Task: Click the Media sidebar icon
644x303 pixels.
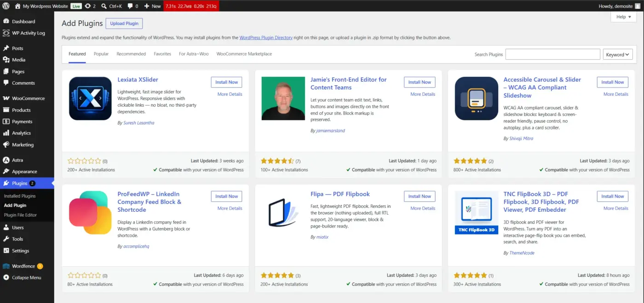Action: pyautogui.click(x=6, y=60)
